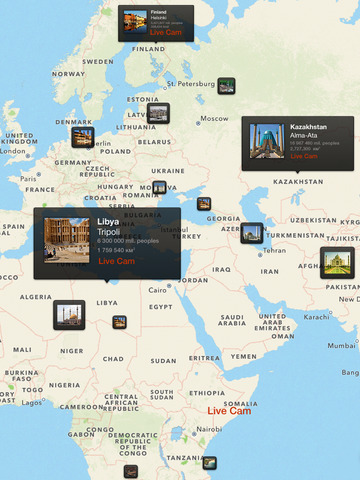Click Kazakhstan popup mosque thumbnail
This screenshot has width=360, height=480.
267,141
